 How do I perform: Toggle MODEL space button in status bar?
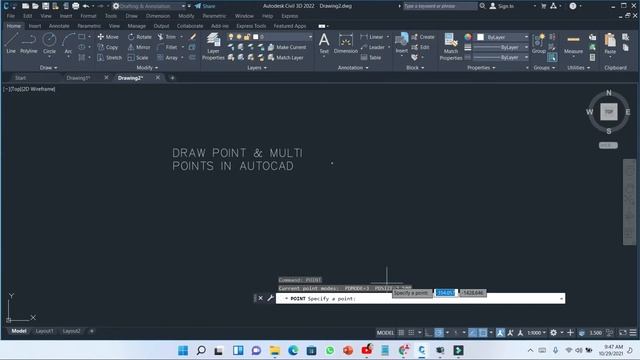(x=385, y=333)
